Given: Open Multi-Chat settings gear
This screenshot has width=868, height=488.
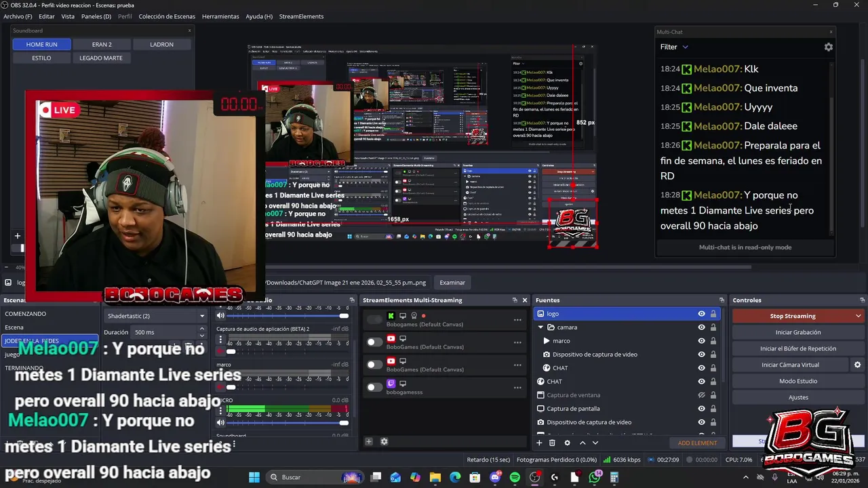Looking at the screenshot, I should (x=828, y=47).
